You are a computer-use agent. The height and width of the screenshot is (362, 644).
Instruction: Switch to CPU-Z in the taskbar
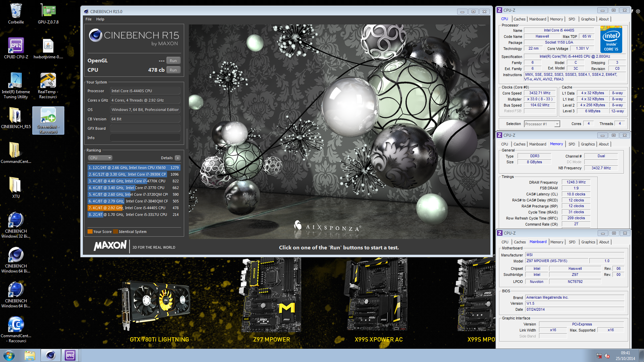point(70,355)
